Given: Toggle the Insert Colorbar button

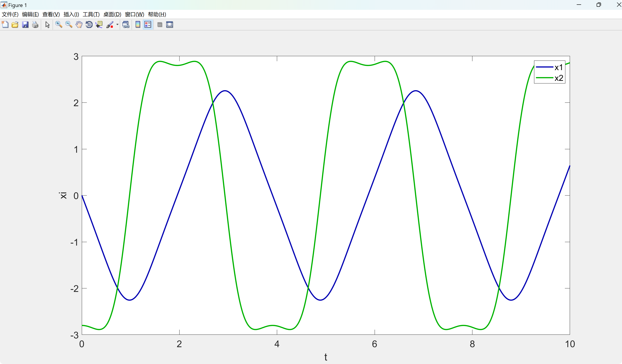Looking at the screenshot, I should point(138,25).
